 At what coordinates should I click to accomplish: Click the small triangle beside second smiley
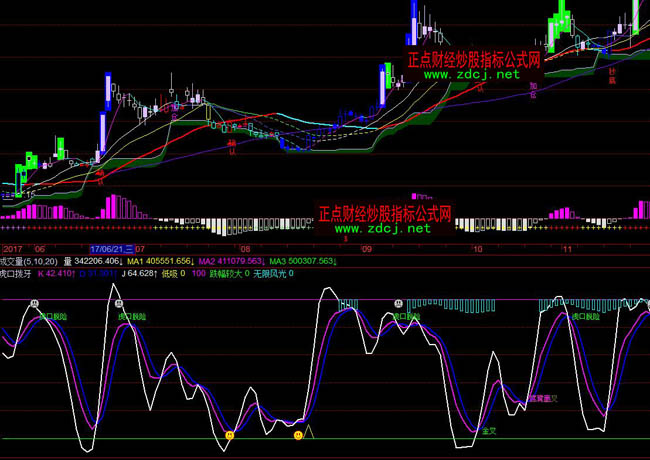(310, 432)
